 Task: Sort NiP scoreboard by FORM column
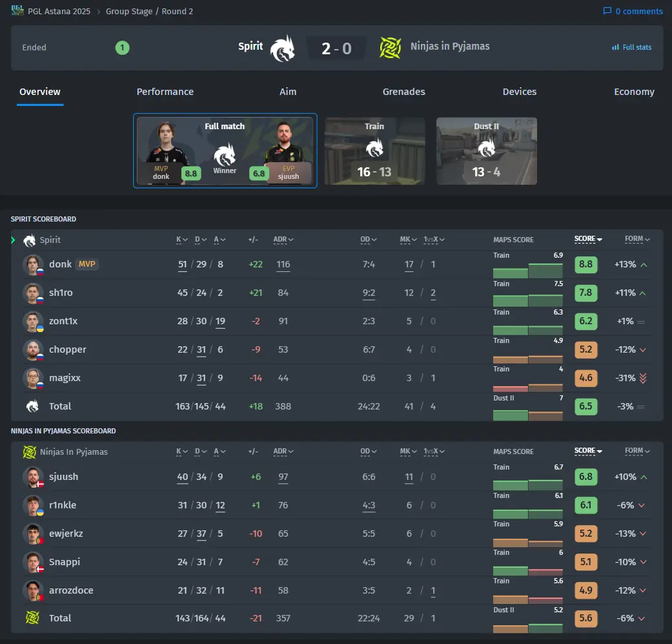(x=637, y=451)
